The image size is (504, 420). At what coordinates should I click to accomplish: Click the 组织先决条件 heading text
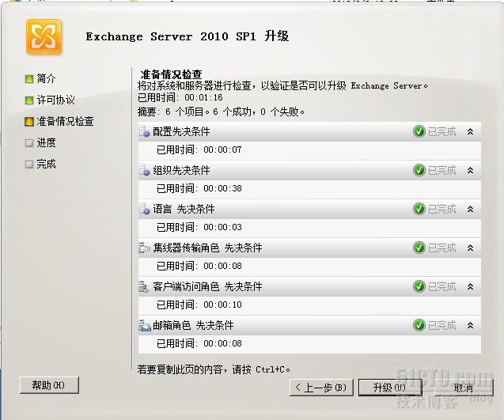181,170
